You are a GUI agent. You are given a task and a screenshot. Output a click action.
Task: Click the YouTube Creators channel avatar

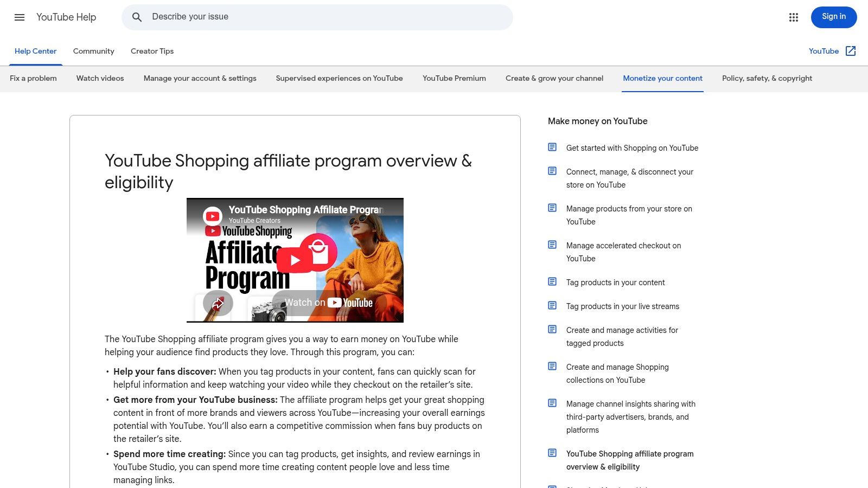tap(213, 216)
